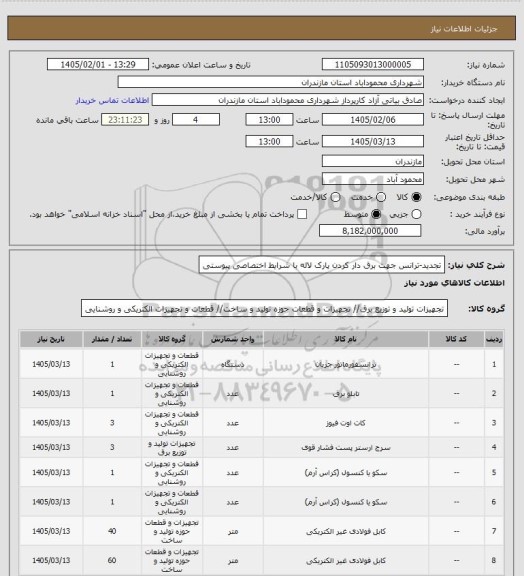Click the تعداد / مقدار column header
524x576 pixels.
[x=112, y=339]
